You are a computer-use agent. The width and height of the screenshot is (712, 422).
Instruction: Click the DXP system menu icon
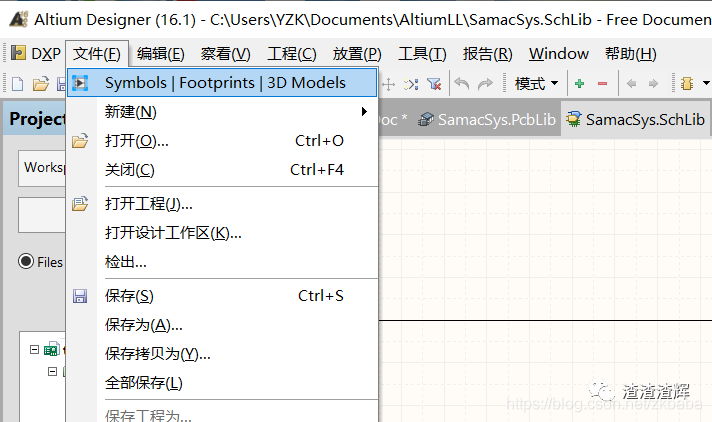[x=18, y=54]
